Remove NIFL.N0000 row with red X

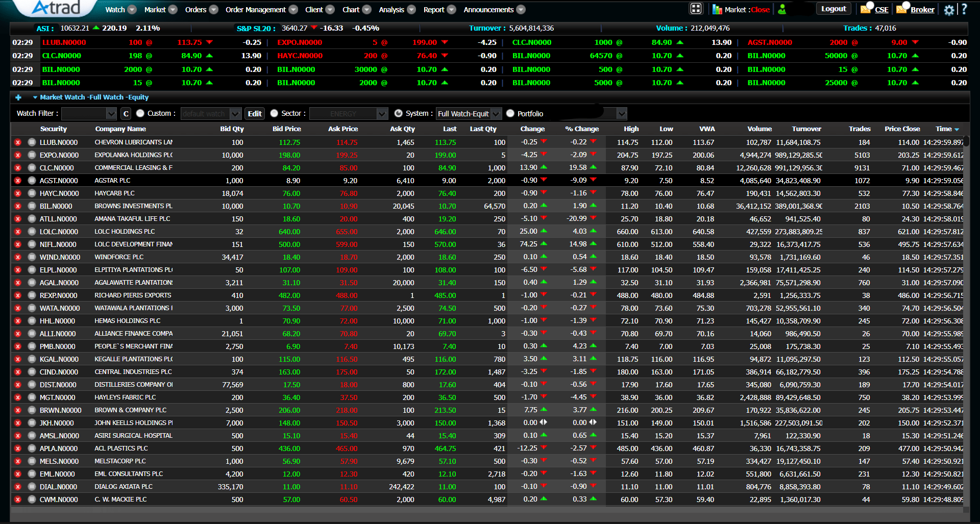18,244
